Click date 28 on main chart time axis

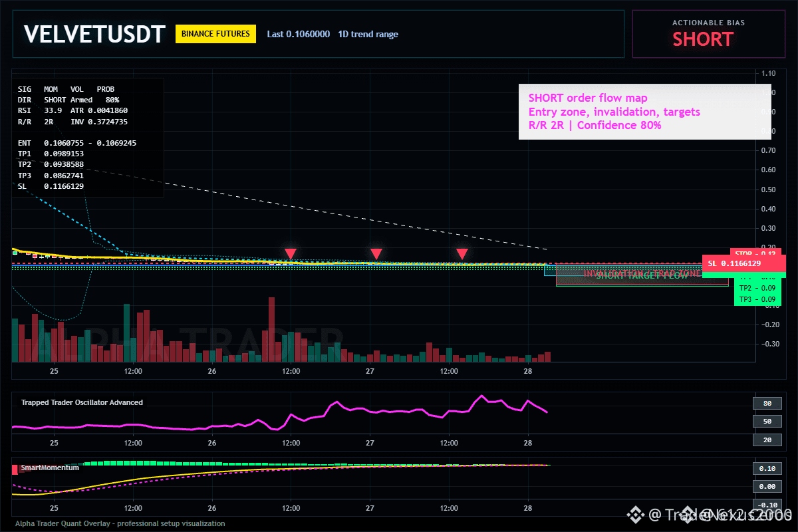527,370
